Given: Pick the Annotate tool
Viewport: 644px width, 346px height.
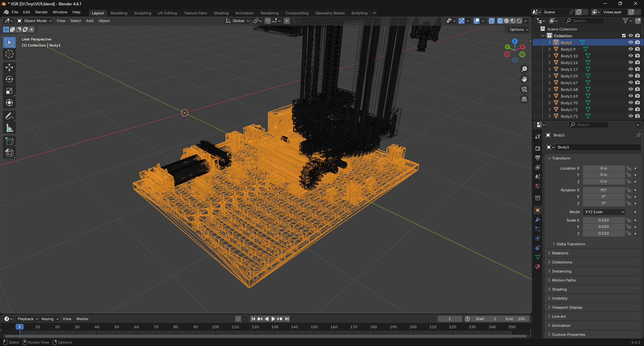Looking at the screenshot, I should click(x=9, y=116).
